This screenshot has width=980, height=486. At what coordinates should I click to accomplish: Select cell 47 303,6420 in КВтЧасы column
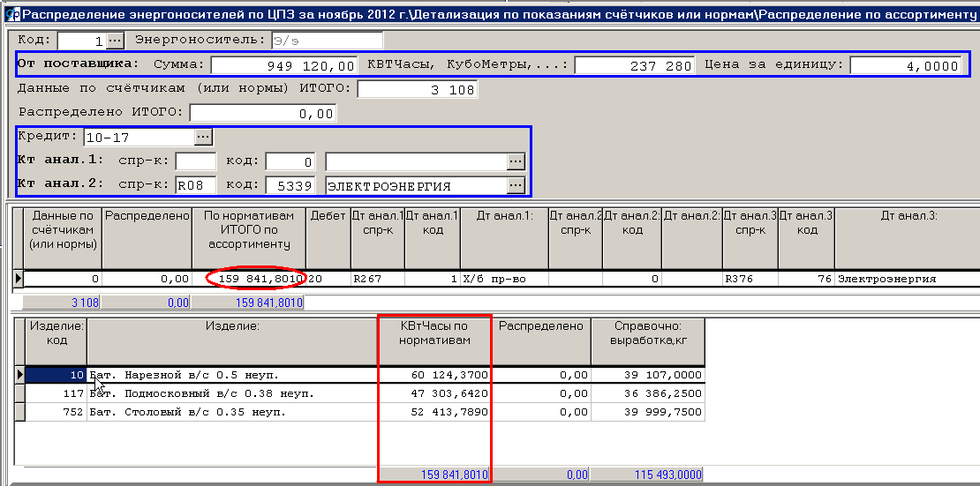(434, 393)
